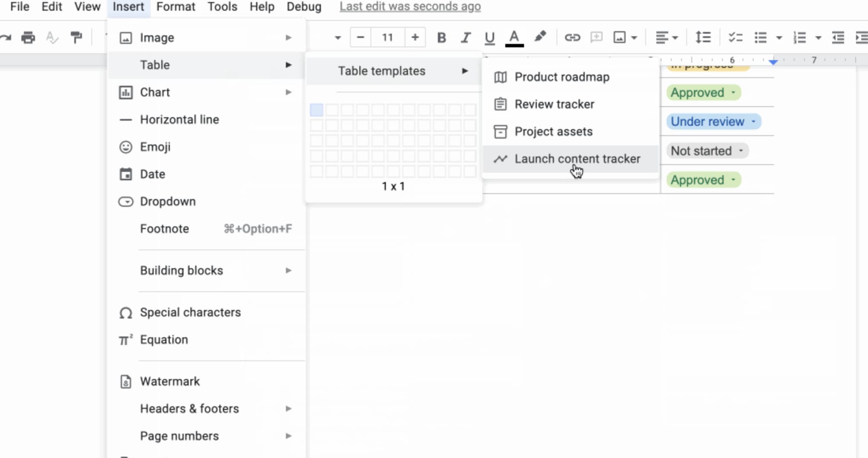Screen dimensions: 868x458
Task: Select the 1x1 table cell
Action: (316, 110)
